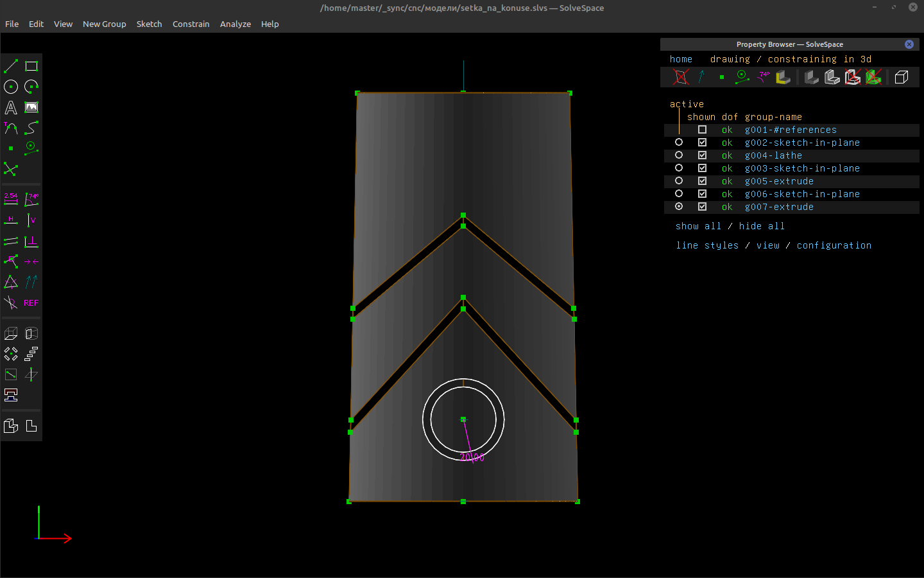
Task: Toggle yellow faces visibility icon
Action: [x=783, y=77]
